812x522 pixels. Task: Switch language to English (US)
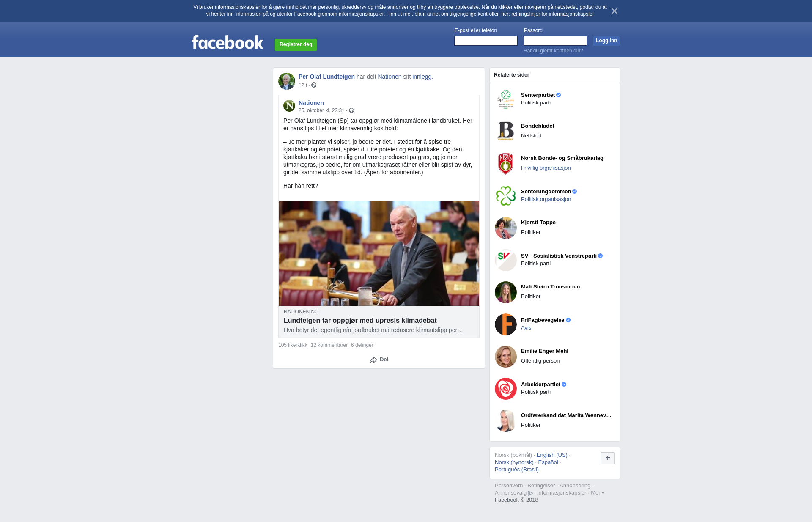(552, 455)
